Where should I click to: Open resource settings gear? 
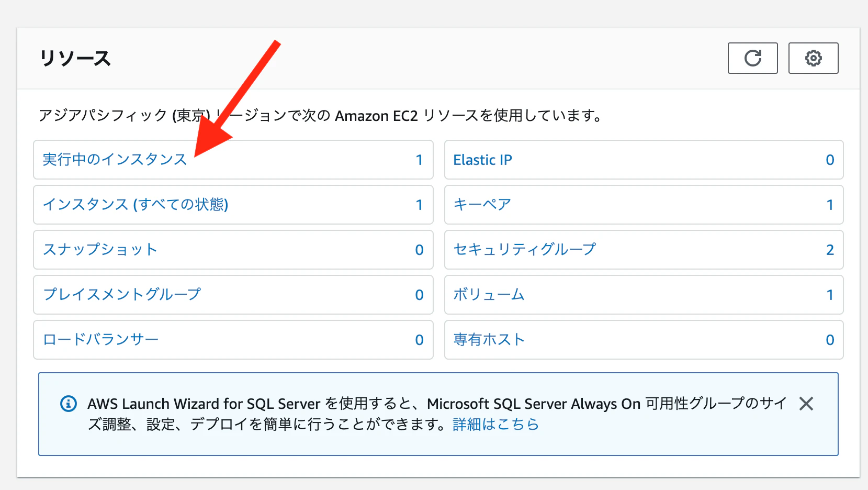pyautogui.click(x=813, y=58)
